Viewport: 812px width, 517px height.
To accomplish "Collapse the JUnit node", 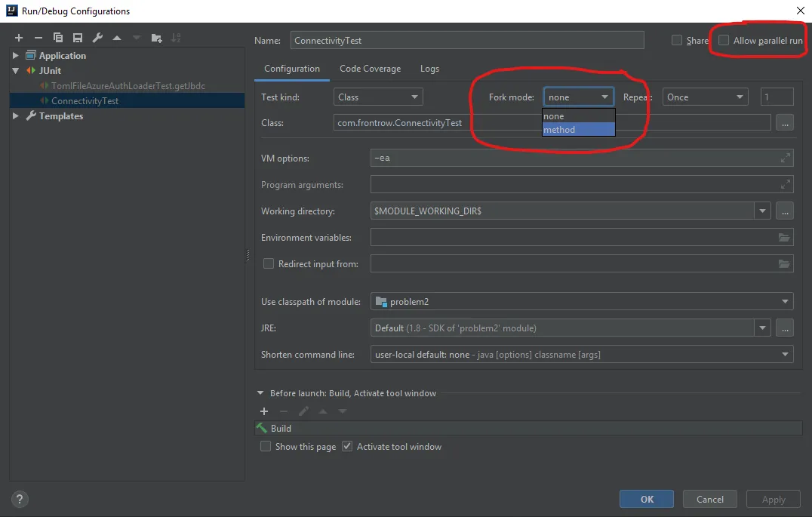I will pyautogui.click(x=16, y=70).
